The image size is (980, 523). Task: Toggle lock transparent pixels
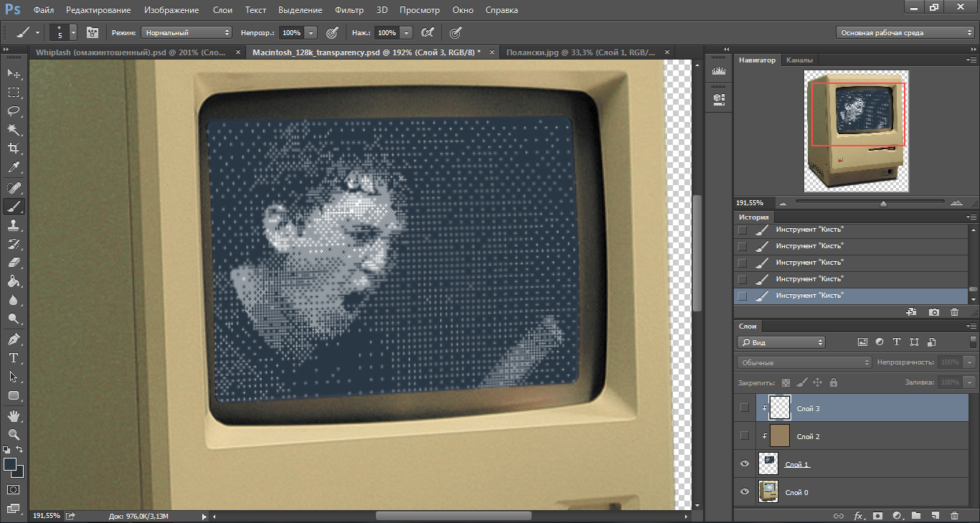[786, 382]
